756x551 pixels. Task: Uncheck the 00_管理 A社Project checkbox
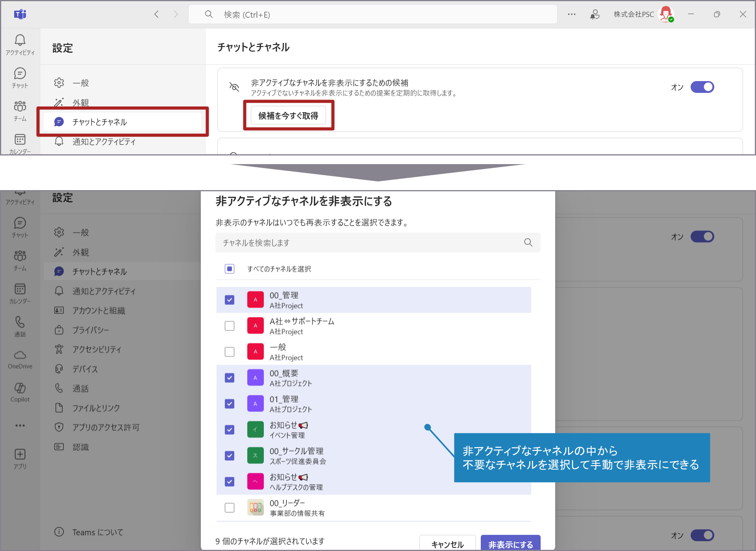[230, 300]
